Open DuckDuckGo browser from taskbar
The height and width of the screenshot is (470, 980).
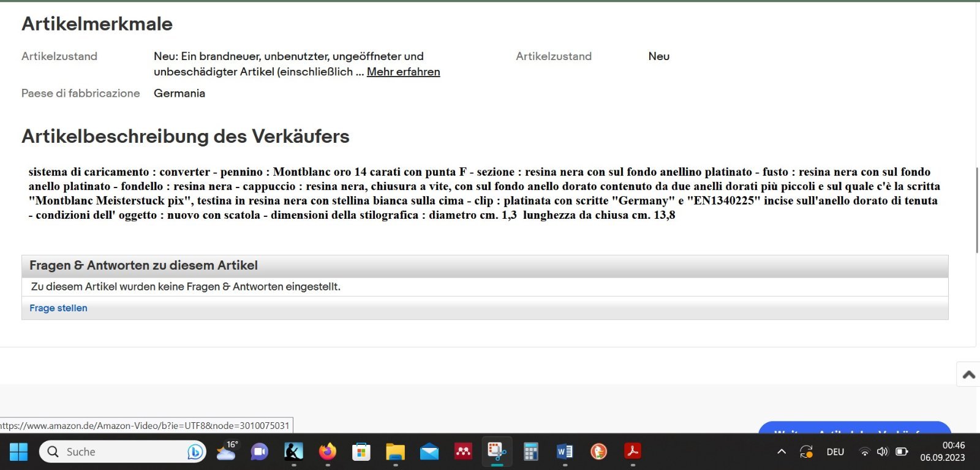click(x=598, y=452)
